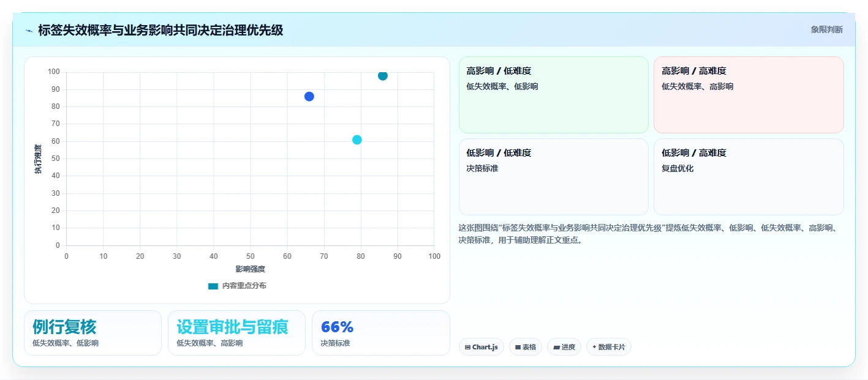The height and width of the screenshot is (380, 868).
Task: Click the 象限判断 label in header
Action: pos(826,29)
